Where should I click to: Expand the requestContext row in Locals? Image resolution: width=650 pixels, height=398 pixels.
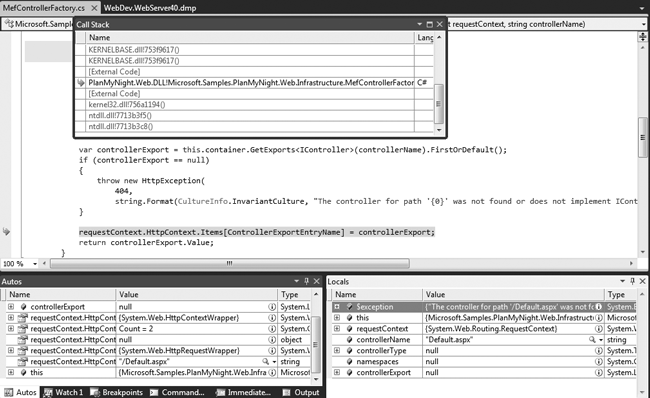click(x=337, y=329)
